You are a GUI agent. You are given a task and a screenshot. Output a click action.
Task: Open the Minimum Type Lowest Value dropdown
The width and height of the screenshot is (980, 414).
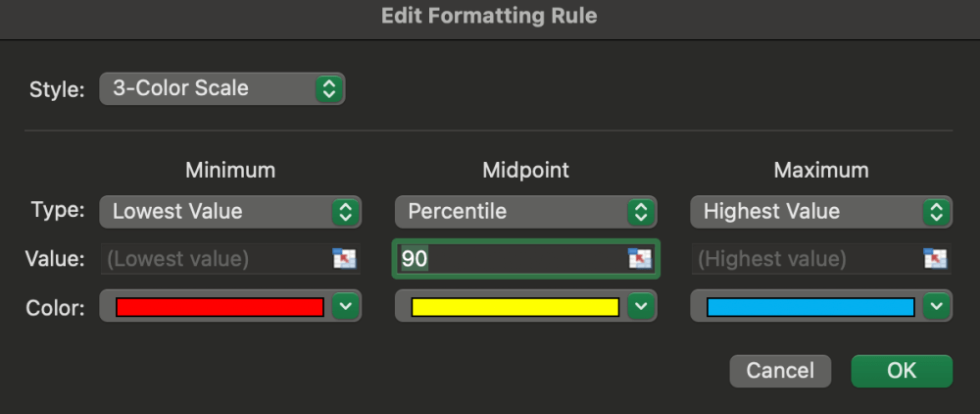coord(230,211)
